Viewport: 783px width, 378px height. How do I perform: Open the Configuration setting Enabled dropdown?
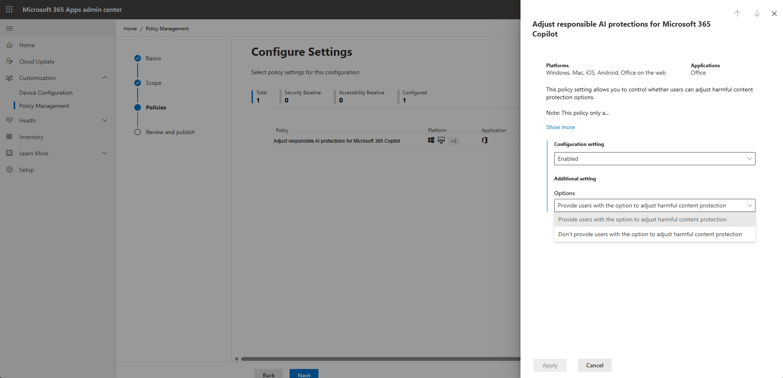[x=654, y=159]
